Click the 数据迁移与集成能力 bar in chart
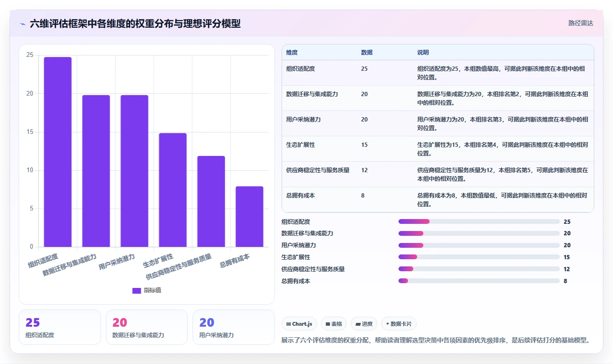The height and width of the screenshot is (364, 613). (96, 171)
